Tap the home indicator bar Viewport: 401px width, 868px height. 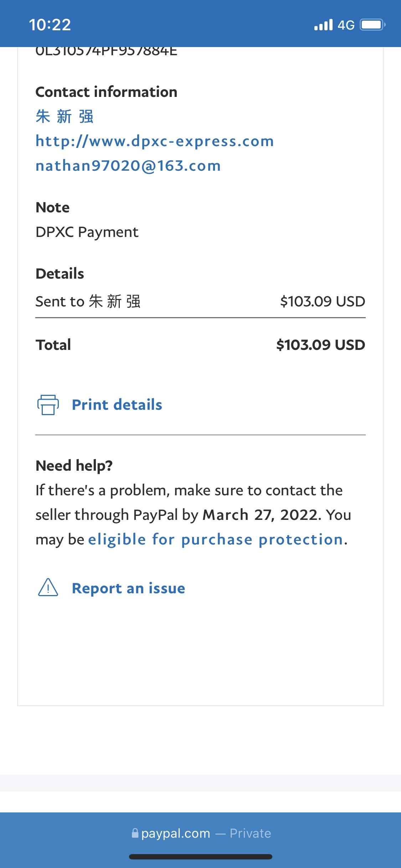[201, 857]
